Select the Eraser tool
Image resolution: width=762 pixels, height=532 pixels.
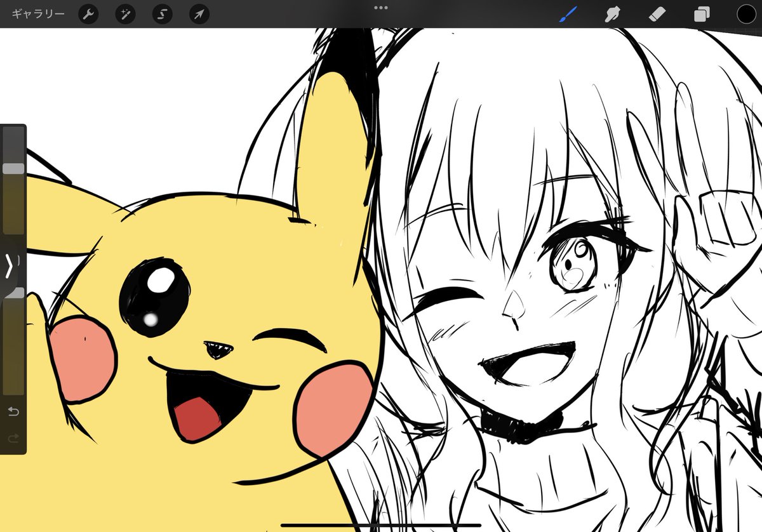click(657, 14)
